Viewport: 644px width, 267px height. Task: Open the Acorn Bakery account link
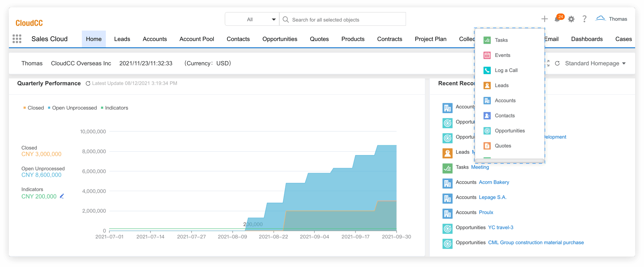tap(494, 182)
